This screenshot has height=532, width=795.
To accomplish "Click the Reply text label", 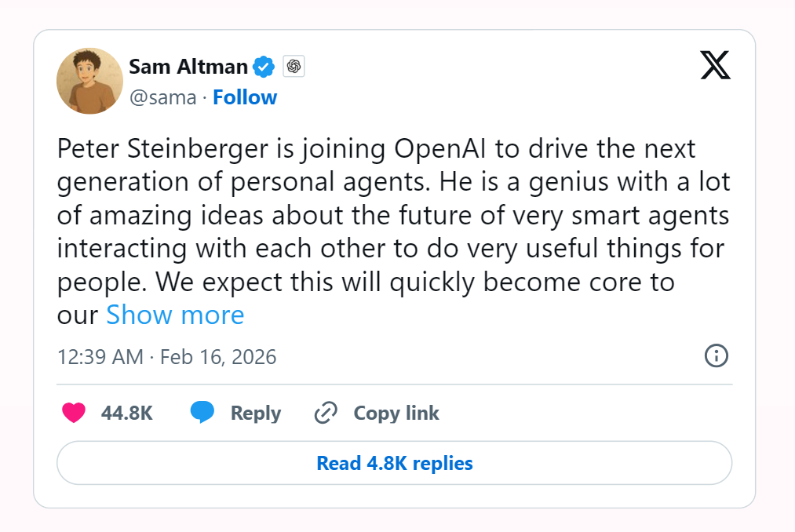I will [256, 413].
